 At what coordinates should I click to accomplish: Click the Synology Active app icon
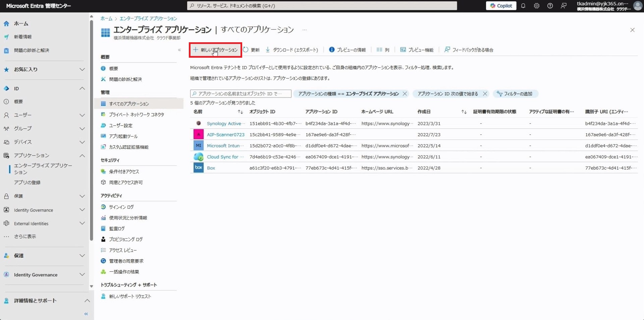click(199, 123)
